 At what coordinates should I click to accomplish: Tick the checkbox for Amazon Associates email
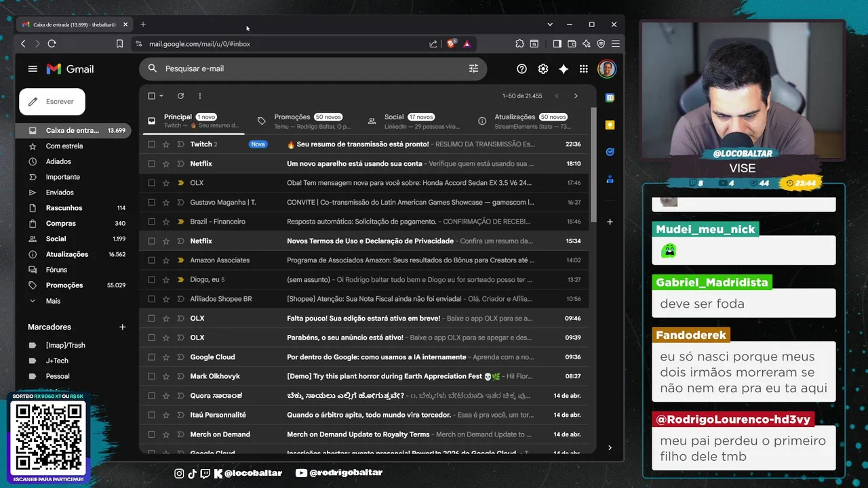(151, 260)
